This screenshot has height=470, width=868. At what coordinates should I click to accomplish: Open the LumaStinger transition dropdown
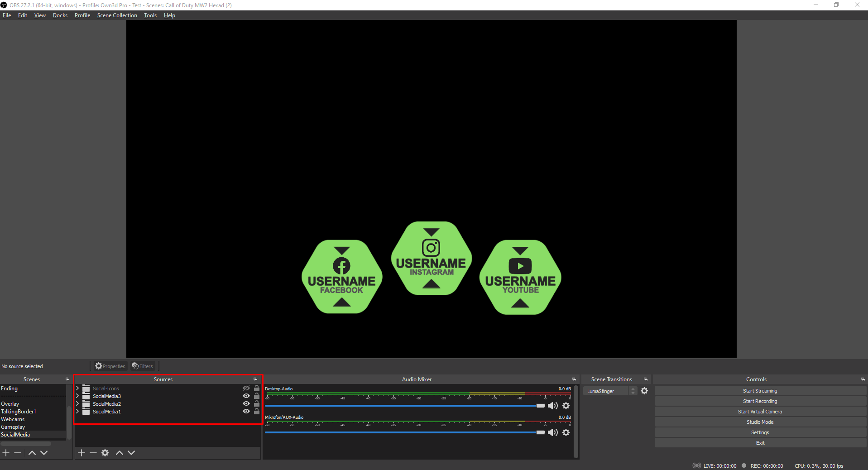click(x=610, y=391)
